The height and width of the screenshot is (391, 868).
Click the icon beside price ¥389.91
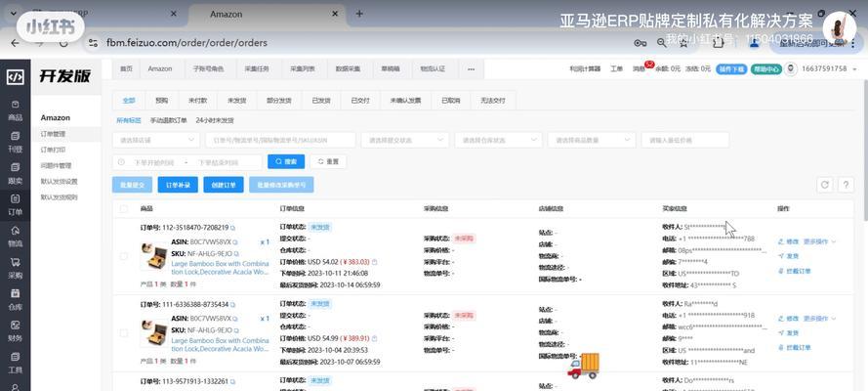(375, 338)
